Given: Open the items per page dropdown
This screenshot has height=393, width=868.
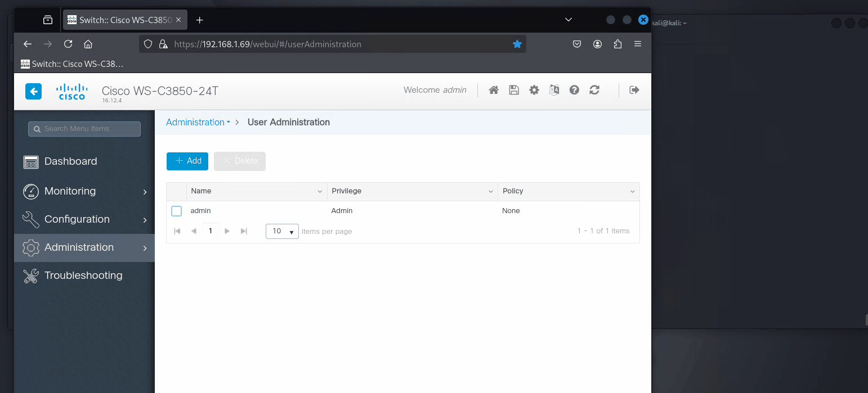Looking at the screenshot, I should click(282, 231).
